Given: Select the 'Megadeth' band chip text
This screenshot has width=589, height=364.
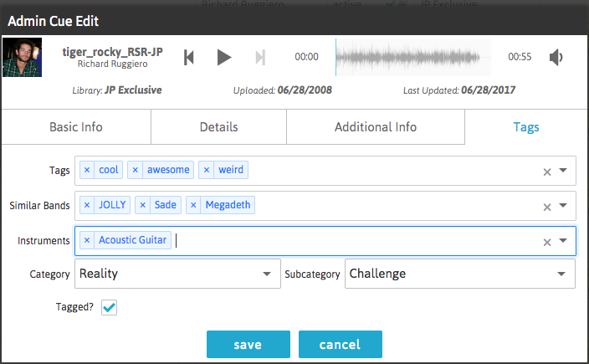Looking at the screenshot, I should coord(228,205).
